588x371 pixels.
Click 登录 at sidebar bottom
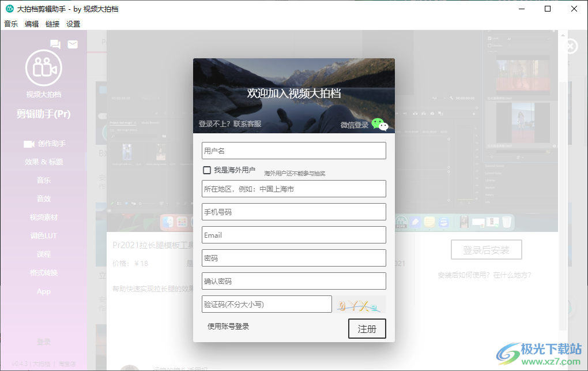(44, 342)
